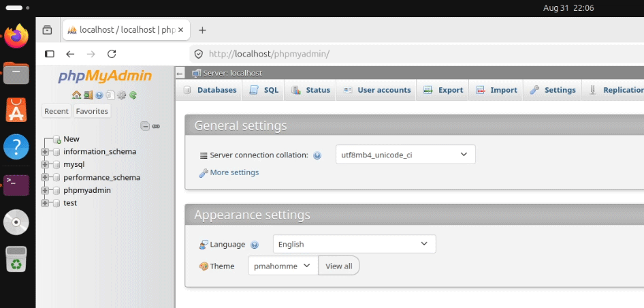Click help icon beside Server connection collation

(x=317, y=155)
